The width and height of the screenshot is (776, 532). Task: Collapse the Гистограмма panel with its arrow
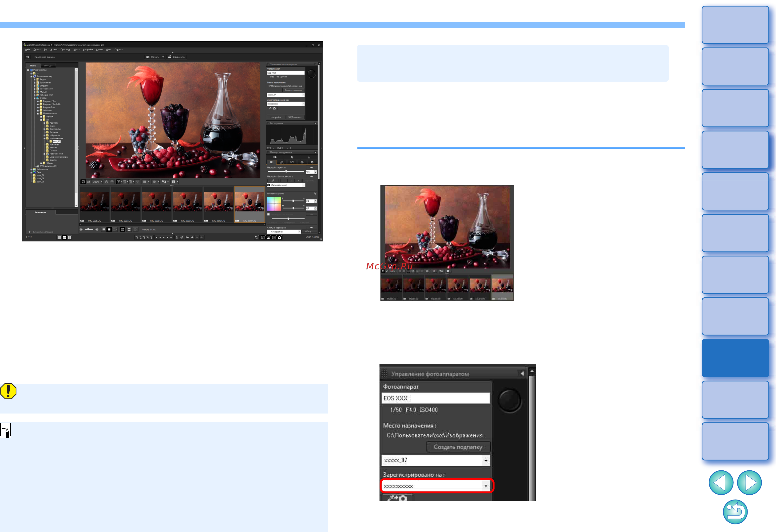coord(316,123)
